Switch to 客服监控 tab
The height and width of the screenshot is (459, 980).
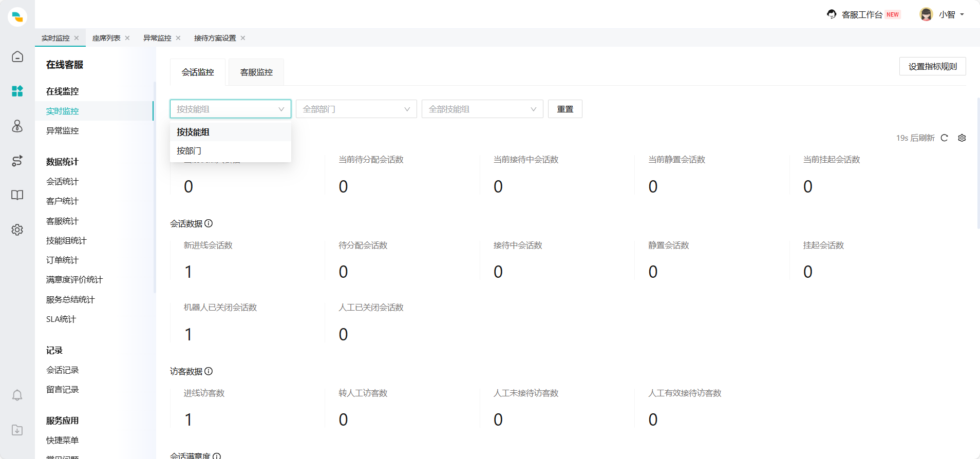pyautogui.click(x=256, y=72)
